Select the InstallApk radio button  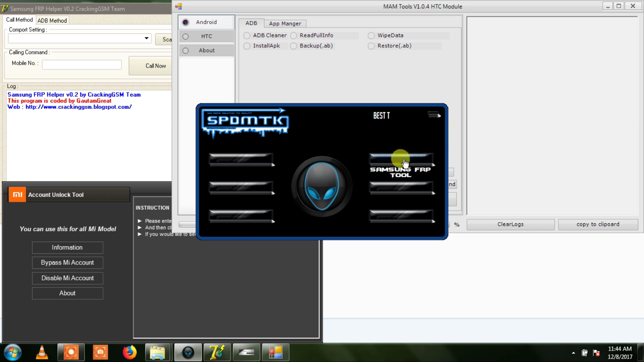tap(247, 46)
